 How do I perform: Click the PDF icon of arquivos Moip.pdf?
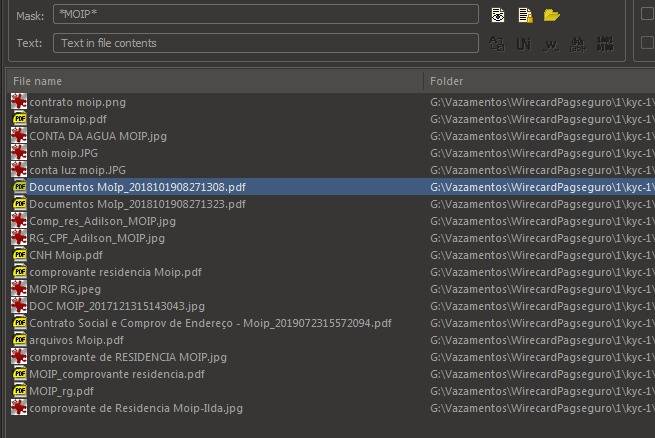(x=19, y=340)
